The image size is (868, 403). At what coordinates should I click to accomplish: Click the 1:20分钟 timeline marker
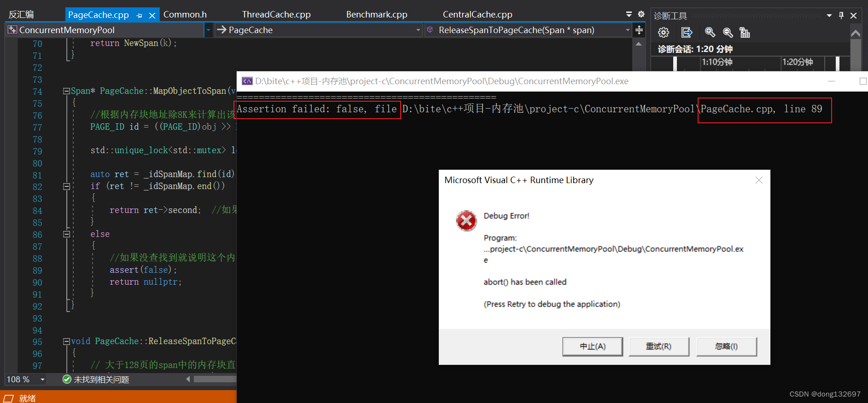pyautogui.click(x=798, y=62)
